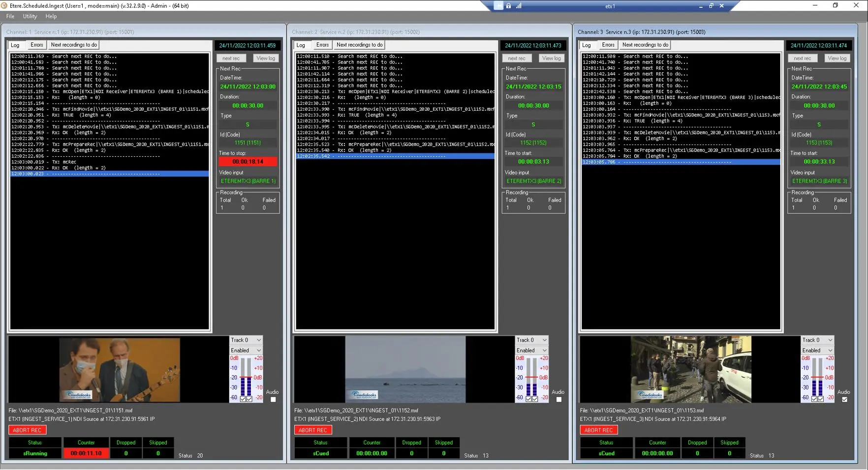Click the Channel 1 audio level meter

[246, 377]
